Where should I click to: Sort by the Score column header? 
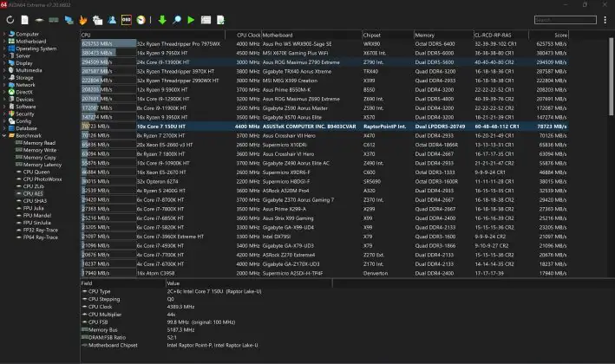coord(548,35)
